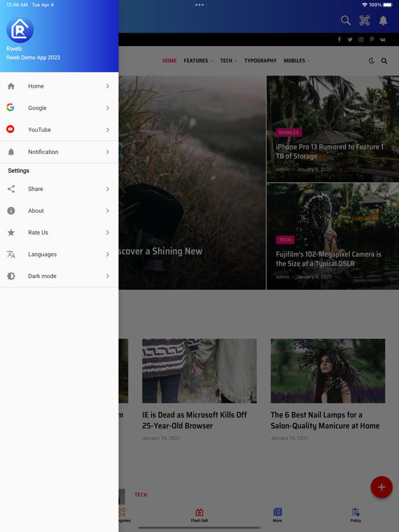Click the Notification bell icon in drawer
This screenshot has height=532, width=399.
tap(11, 152)
